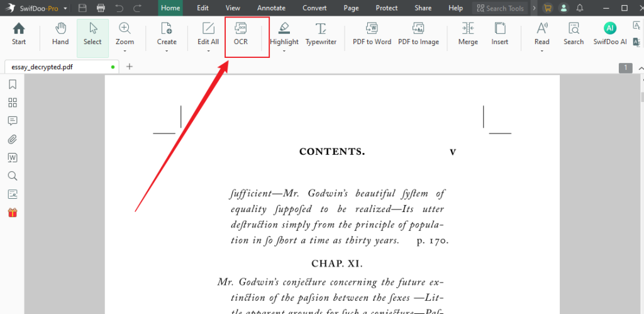Screen dimensions: 644x314
Task: Start the Read aloud tool
Action: pyautogui.click(x=541, y=34)
